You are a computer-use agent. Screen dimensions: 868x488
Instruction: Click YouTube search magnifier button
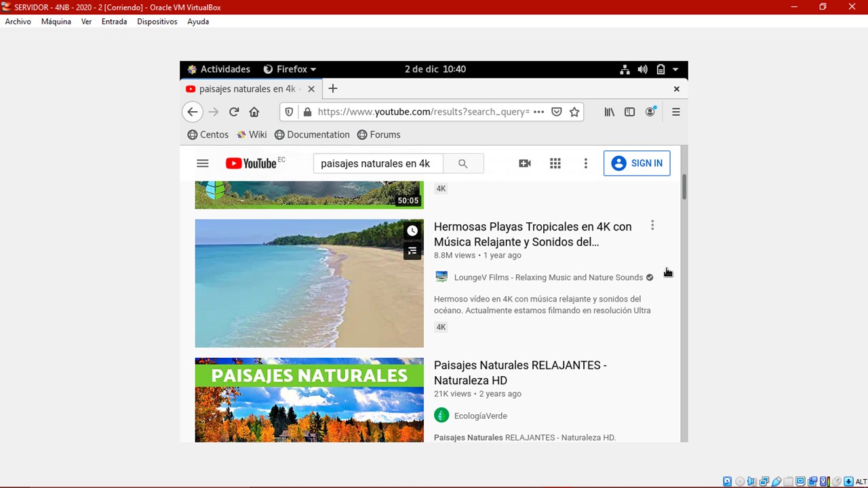[x=463, y=163]
